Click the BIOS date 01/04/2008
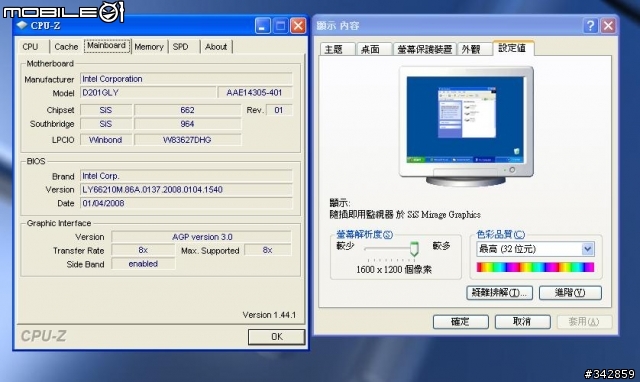Screen dimensions: 640x382 [186, 203]
